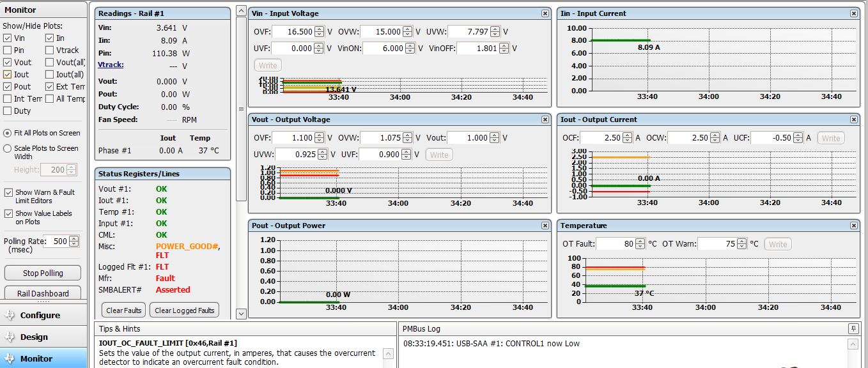
Task: Select Fit All Plots on Screen
Action: 8,133
